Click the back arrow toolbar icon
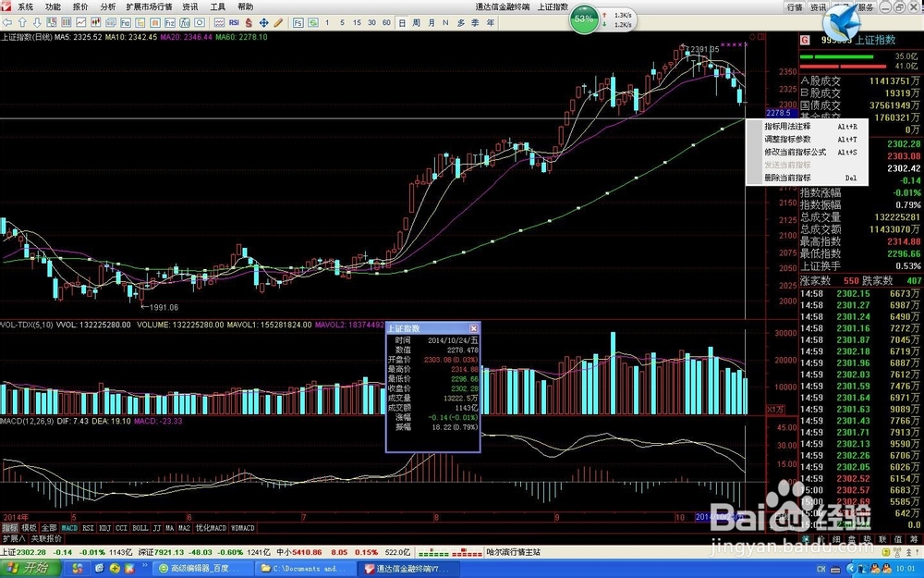 [x=7, y=22]
